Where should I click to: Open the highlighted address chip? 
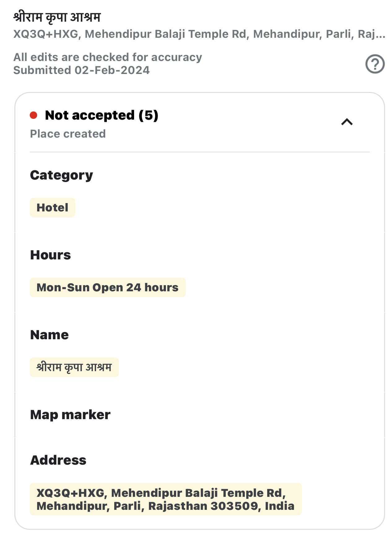coord(166,499)
